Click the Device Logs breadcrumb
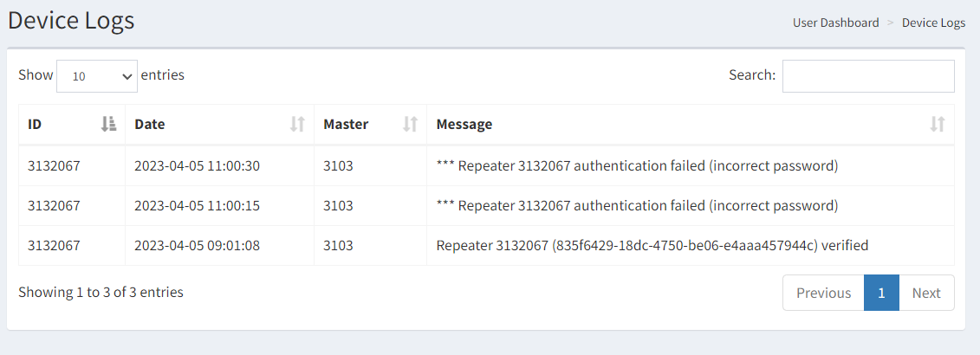 [933, 23]
